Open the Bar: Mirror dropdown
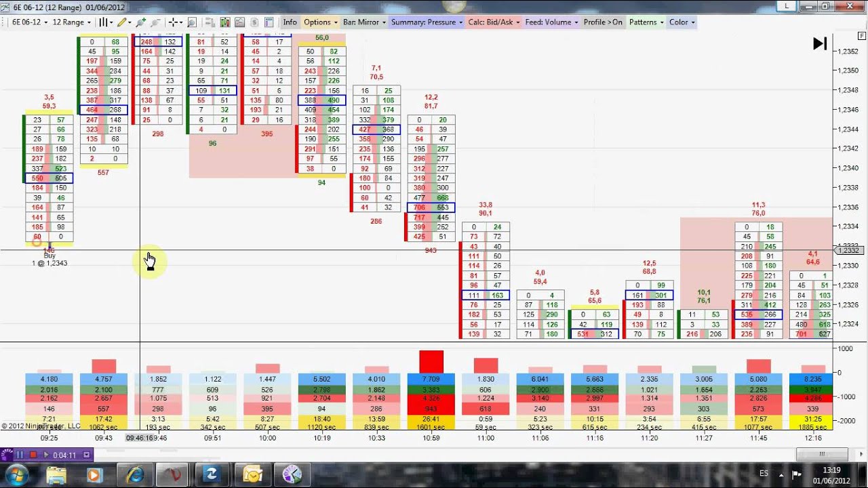The height and width of the screenshot is (488, 868). (x=364, y=22)
